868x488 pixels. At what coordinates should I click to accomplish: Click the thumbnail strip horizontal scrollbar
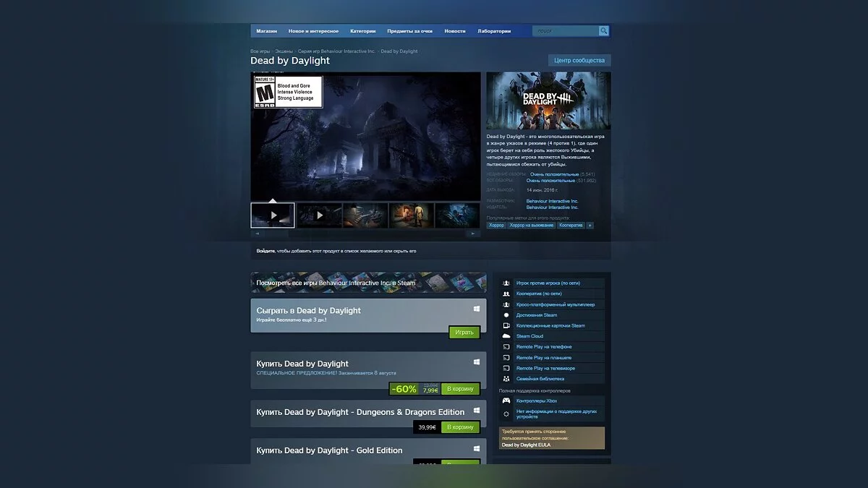click(x=365, y=234)
